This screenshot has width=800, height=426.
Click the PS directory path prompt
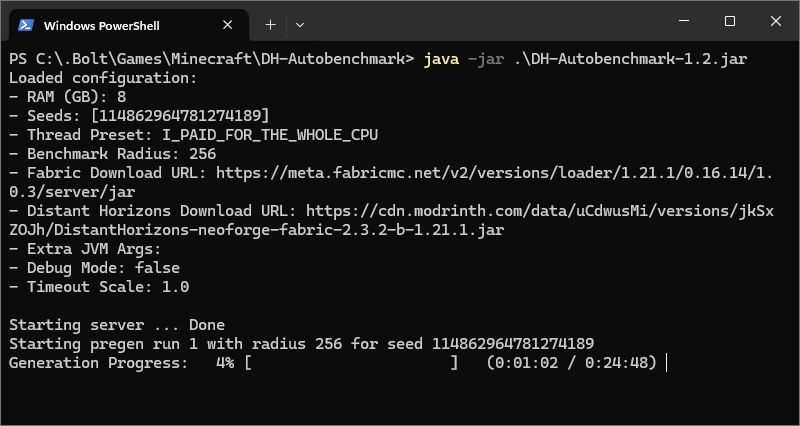coord(210,59)
